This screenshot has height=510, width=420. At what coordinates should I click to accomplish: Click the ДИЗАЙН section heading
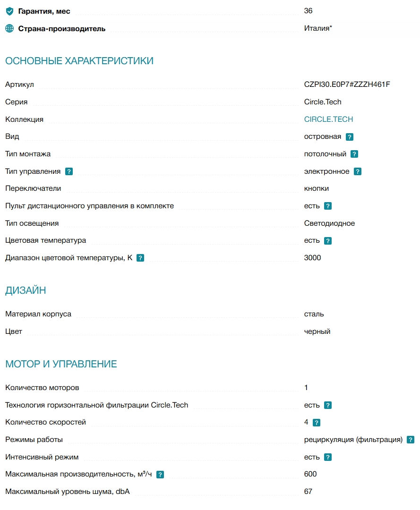click(x=26, y=290)
